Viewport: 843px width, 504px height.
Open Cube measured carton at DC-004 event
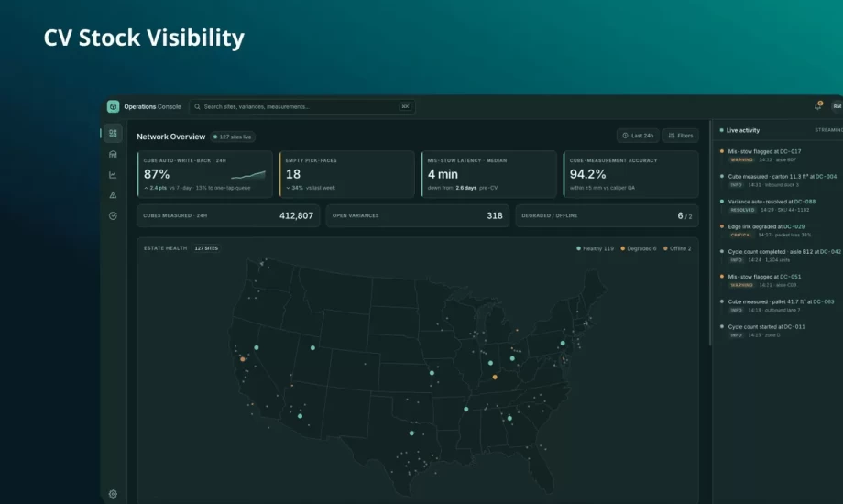pyautogui.click(x=779, y=181)
